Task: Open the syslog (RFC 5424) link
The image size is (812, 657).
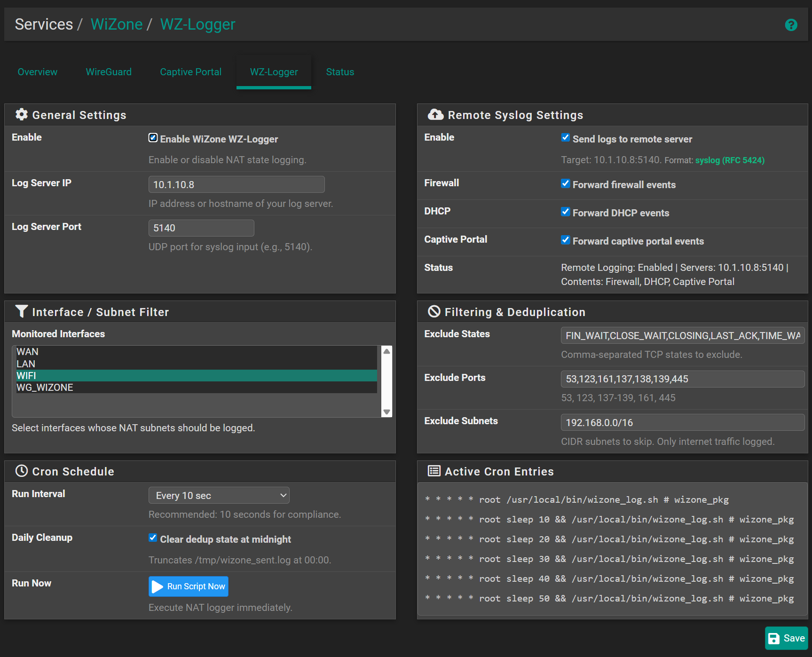Action: 730,160
